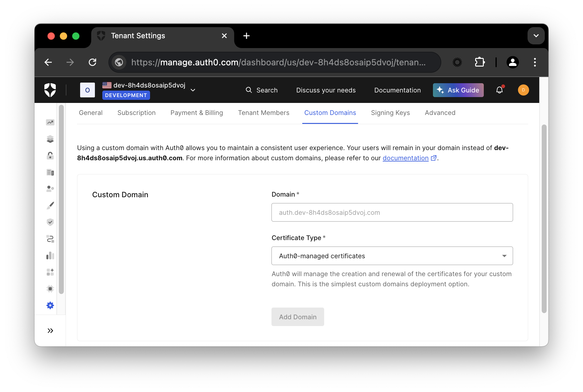Click the Domain input field
Screen dimensions: 583x392
[392, 212]
